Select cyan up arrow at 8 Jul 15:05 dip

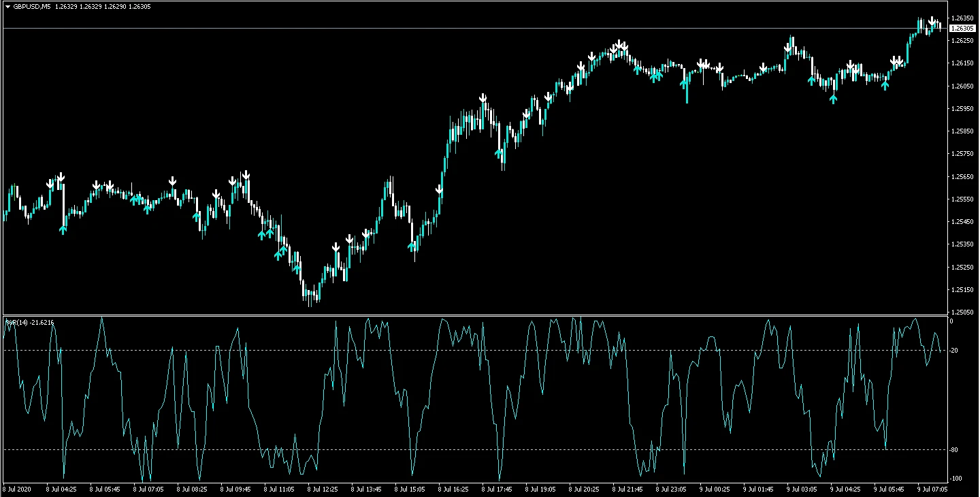412,245
